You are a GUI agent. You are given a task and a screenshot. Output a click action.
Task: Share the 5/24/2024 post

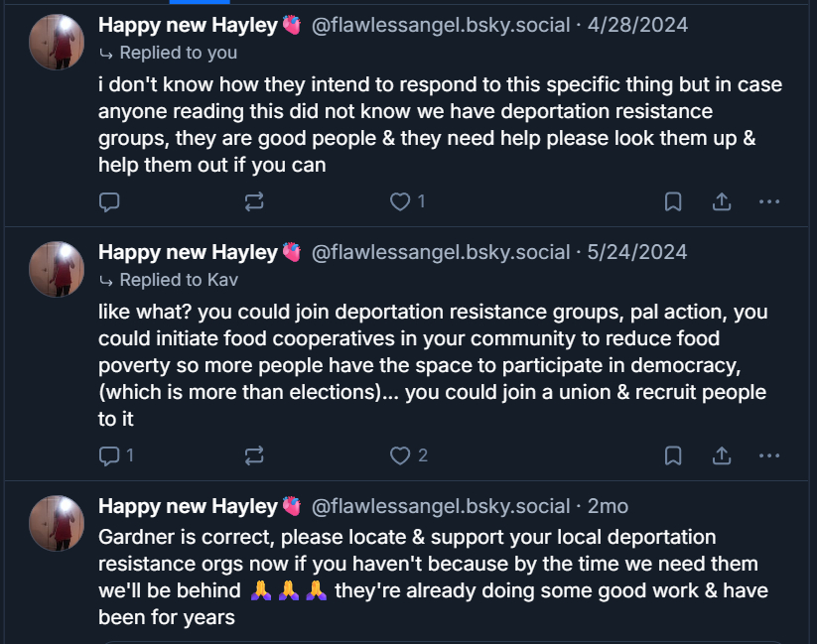722,455
